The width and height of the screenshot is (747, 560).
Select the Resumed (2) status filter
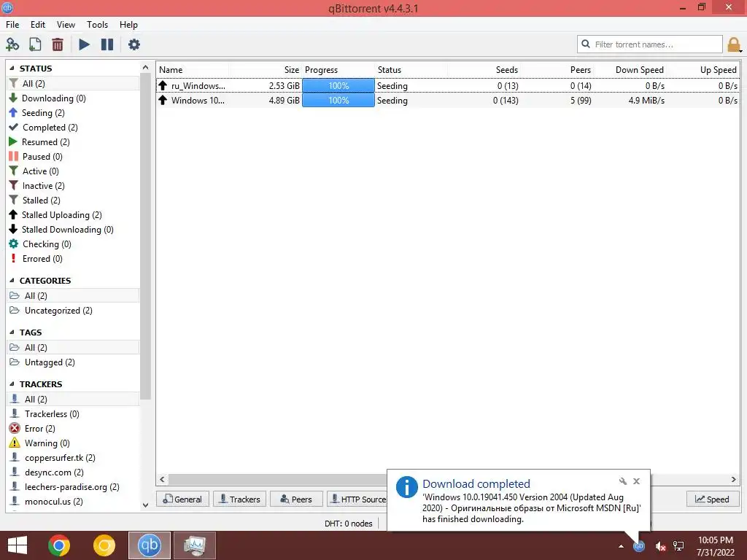tap(74, 142)
